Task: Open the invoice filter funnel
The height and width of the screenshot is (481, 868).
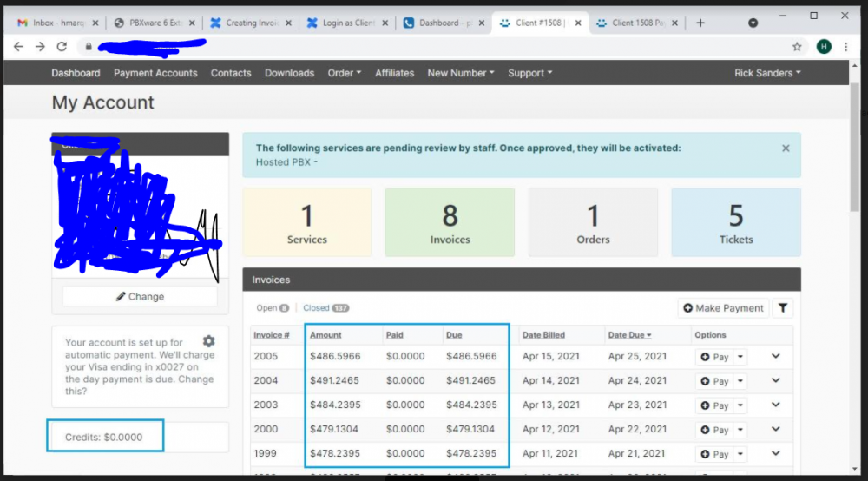Action: pyautogui.click(x=783, y=308)
